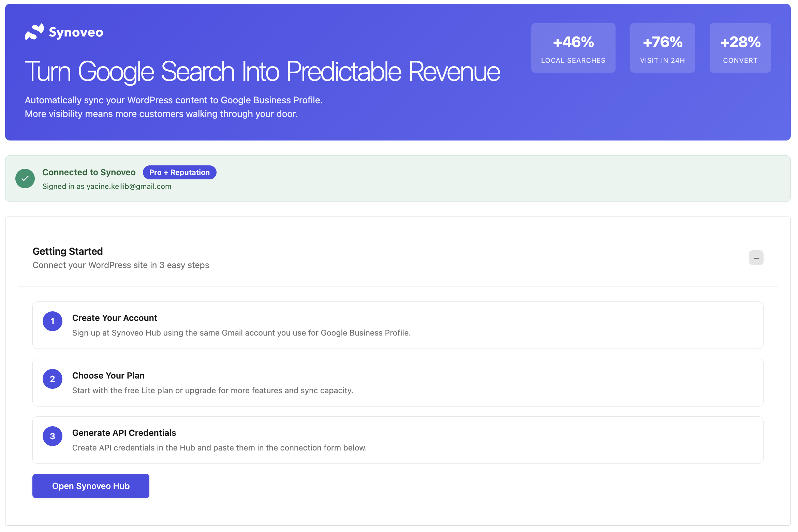Click the step 3 number circle
Screen dimensions: 798x532
[53, 436]
